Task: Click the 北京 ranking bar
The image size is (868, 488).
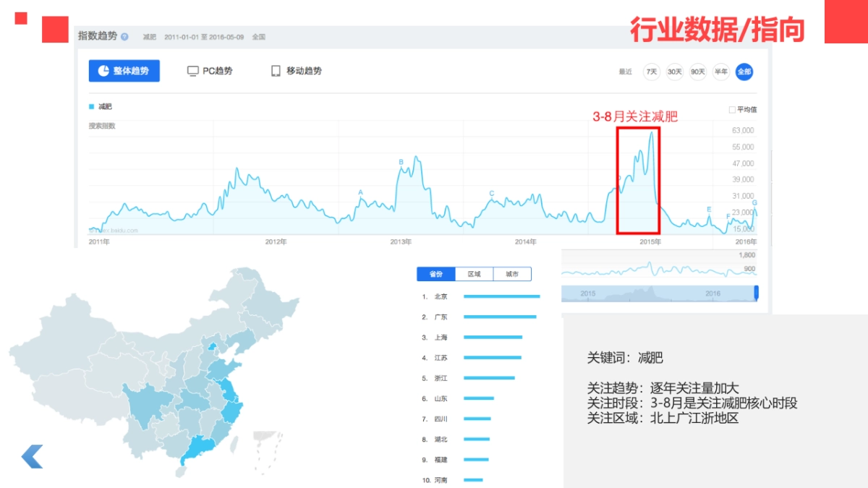Action: pyautogui.click(x=501, y=296)
